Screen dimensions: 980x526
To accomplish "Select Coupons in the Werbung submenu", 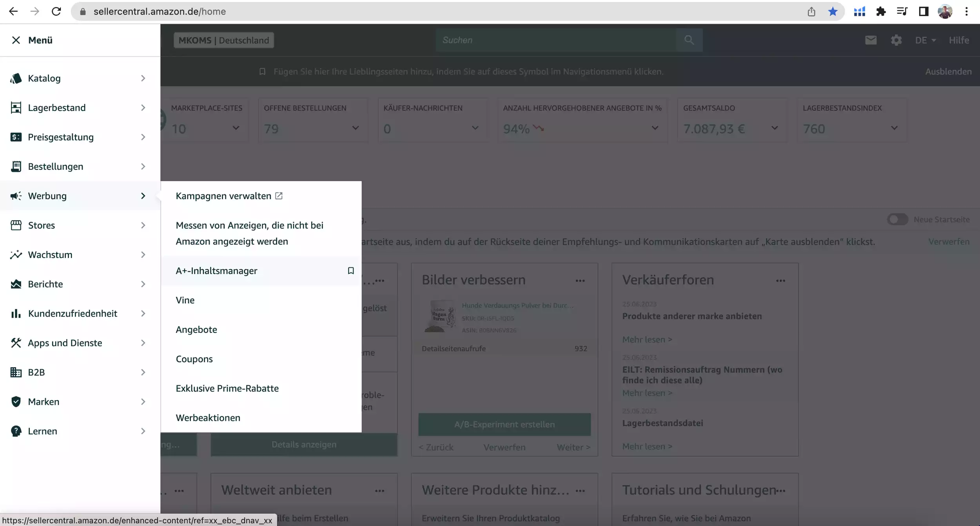I will 194,359.
